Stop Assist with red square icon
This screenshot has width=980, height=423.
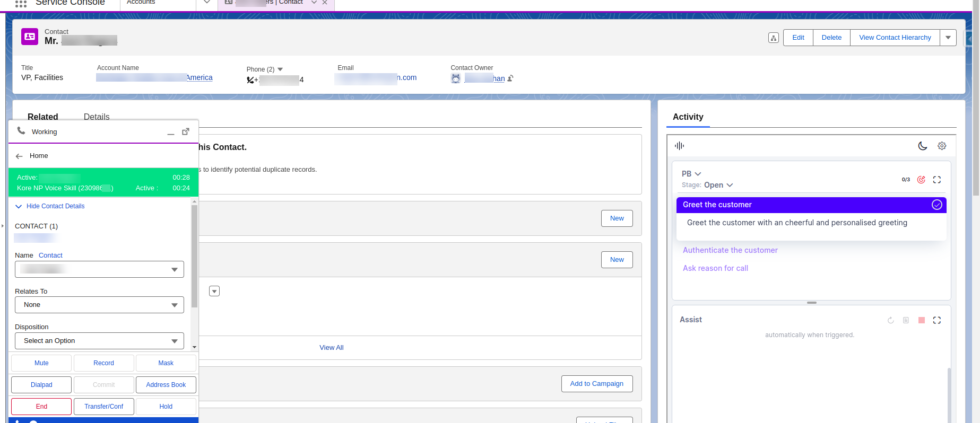tap(922, 320)
